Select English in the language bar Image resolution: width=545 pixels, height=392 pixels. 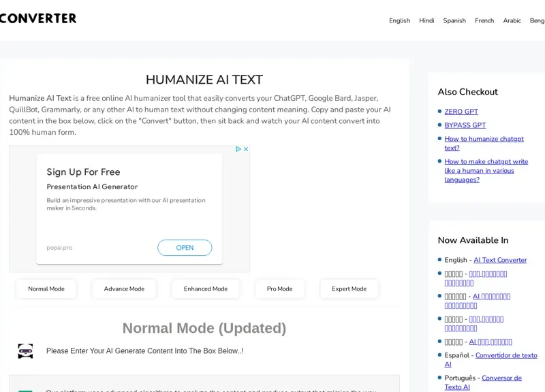click(399, 20)
